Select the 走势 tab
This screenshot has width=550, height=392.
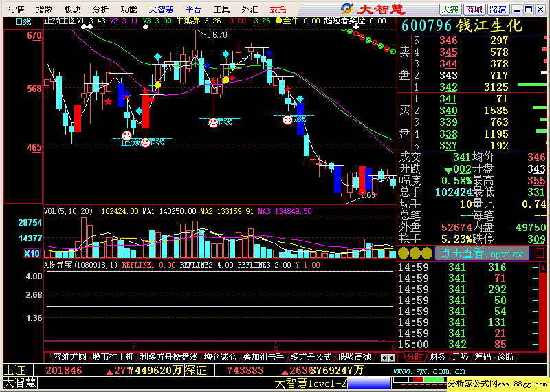460,357
